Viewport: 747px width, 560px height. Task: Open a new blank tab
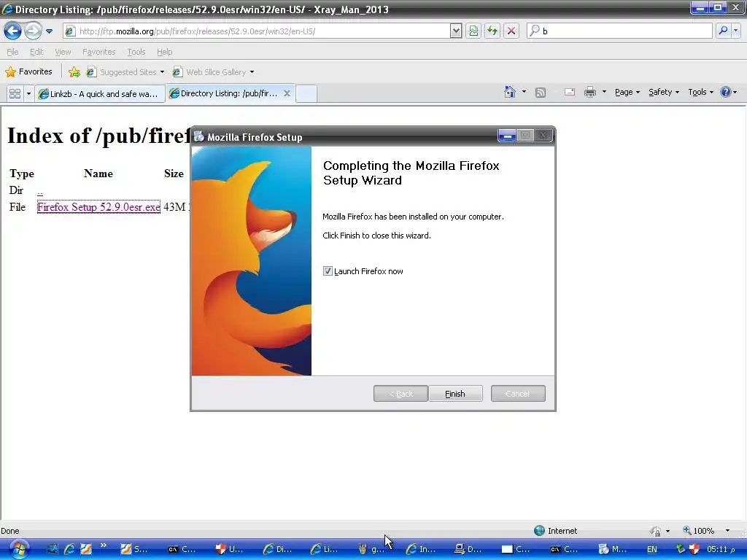pyautogui.click(x=306, y=93)
